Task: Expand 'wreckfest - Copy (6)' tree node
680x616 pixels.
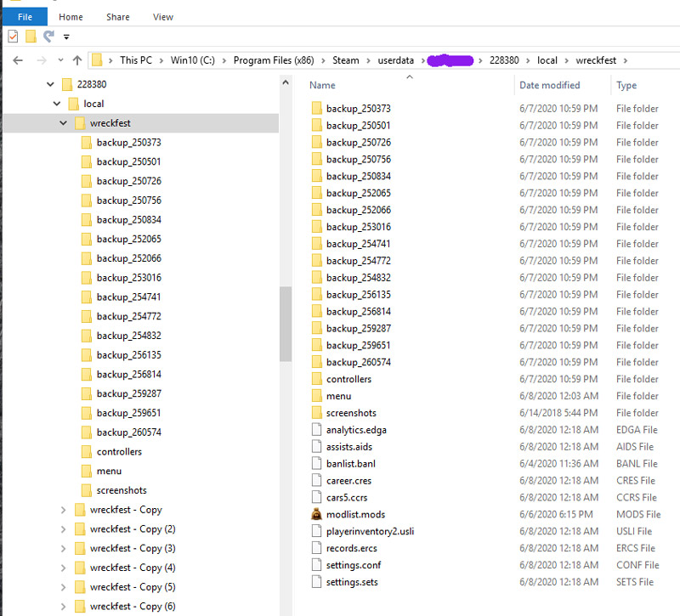Action: 63,607
